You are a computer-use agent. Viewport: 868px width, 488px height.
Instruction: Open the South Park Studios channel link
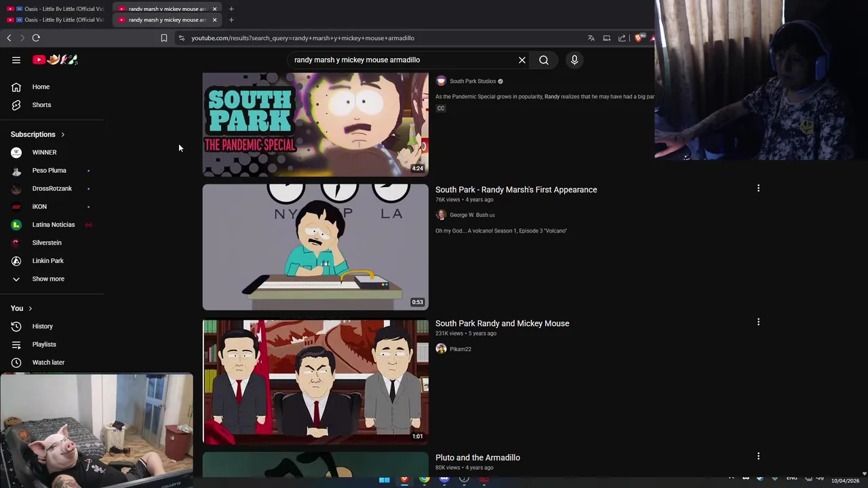[x=473, y=81]
